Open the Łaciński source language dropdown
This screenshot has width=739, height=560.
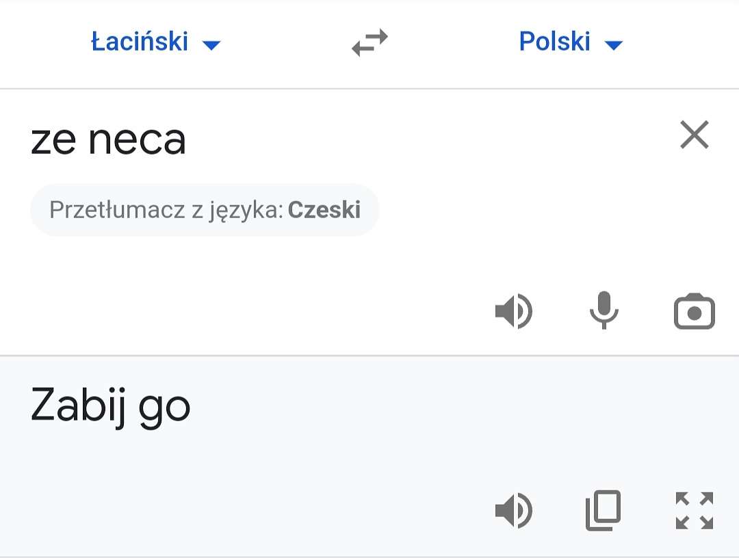155,42
